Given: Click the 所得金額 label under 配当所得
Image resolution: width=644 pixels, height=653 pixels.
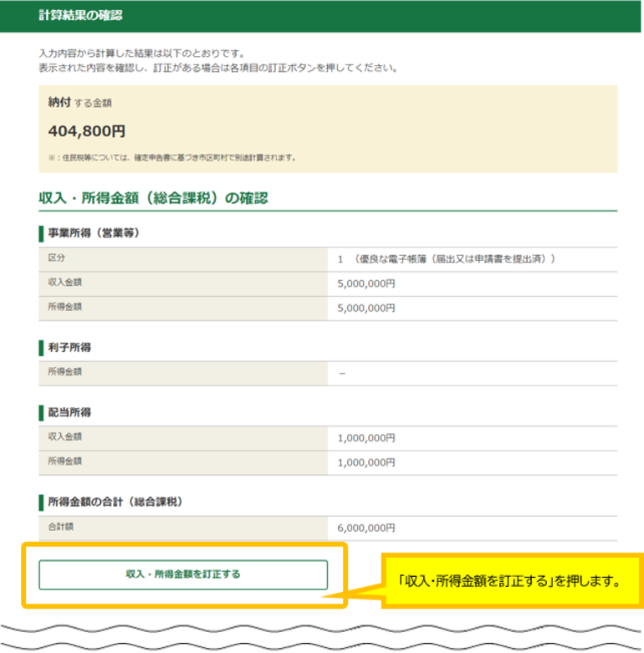Looking at the screenshot, I should [x=65, y=461].
